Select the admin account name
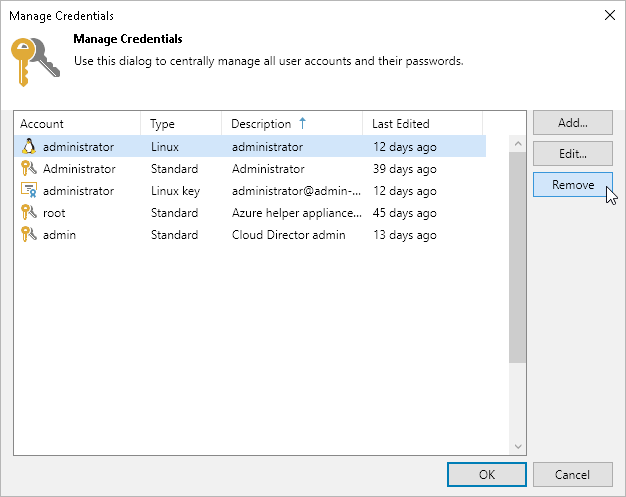626x497 pixels. [x=59, y=235]
